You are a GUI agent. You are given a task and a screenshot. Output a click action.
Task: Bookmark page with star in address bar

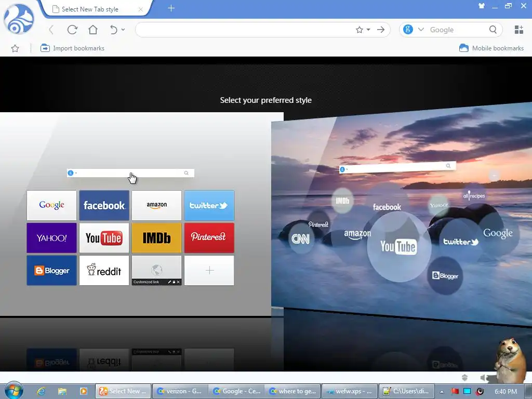click(360, 30)
